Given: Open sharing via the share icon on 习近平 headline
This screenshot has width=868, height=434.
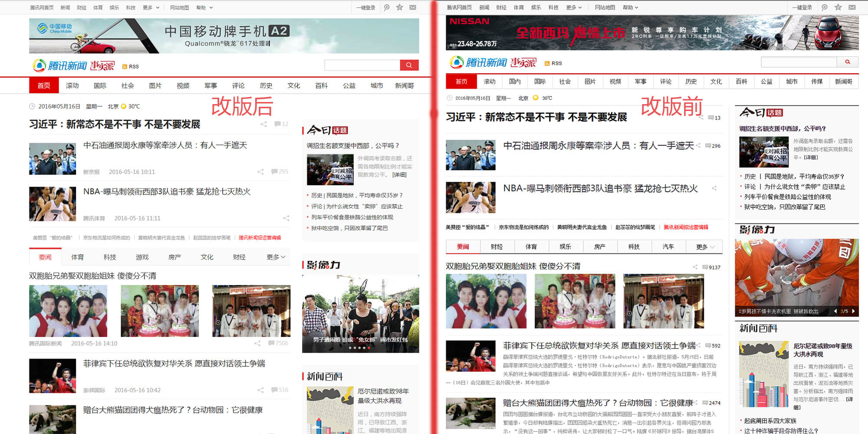Looking at the screenshot, I should (263, 124).
